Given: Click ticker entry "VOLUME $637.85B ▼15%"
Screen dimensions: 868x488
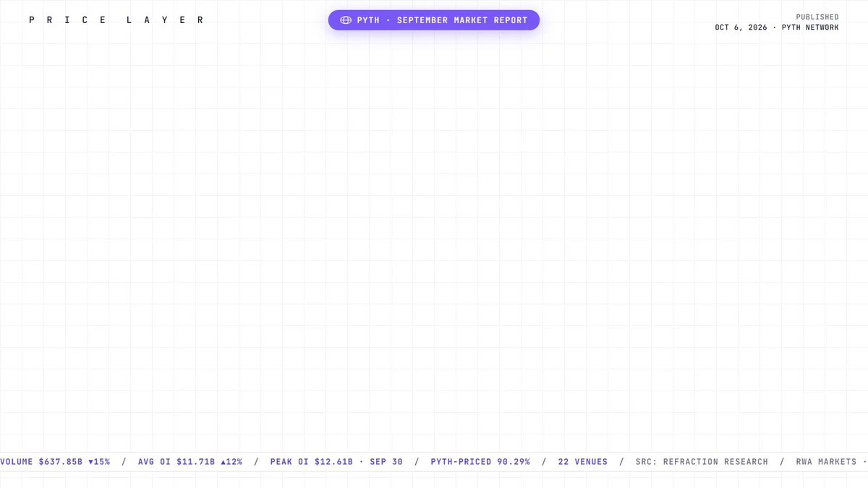Looking at the screenshot, I should (55, 461).
